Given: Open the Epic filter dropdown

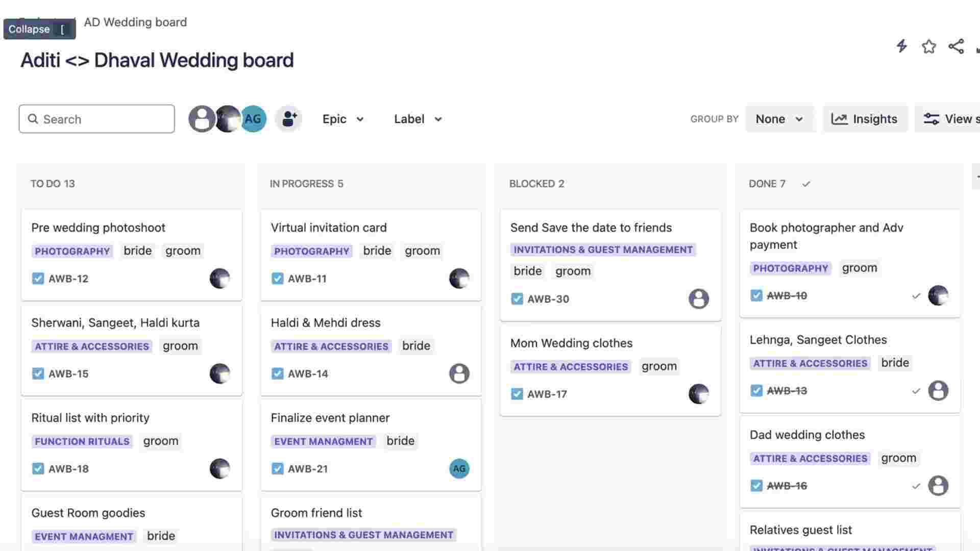Looking at the screenshot, I should 343,119.
